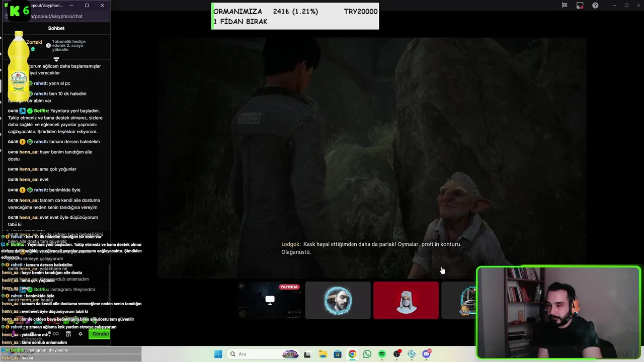Image resolution: width=644 pixels, height=362 pixels.
Task: Select the blue-ringed avatar participant tile
Action: click(x=338, y=300)
